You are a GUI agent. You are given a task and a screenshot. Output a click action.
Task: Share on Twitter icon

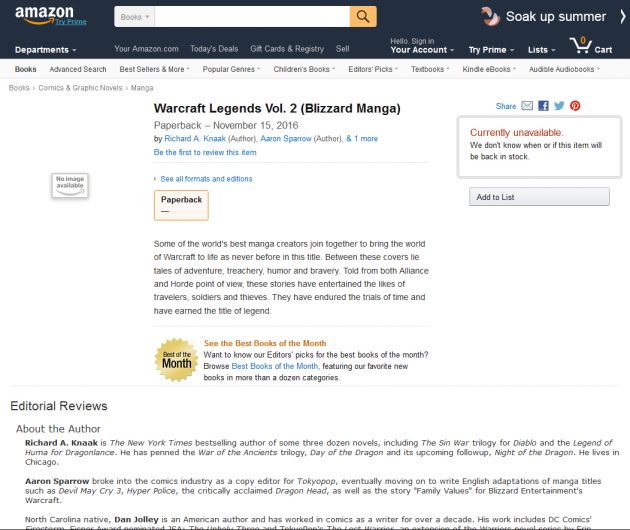[559, 106]
